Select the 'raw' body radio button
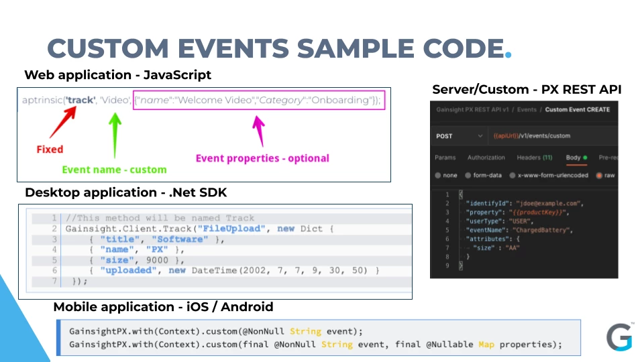644x362 pixels. coord(599,175)
